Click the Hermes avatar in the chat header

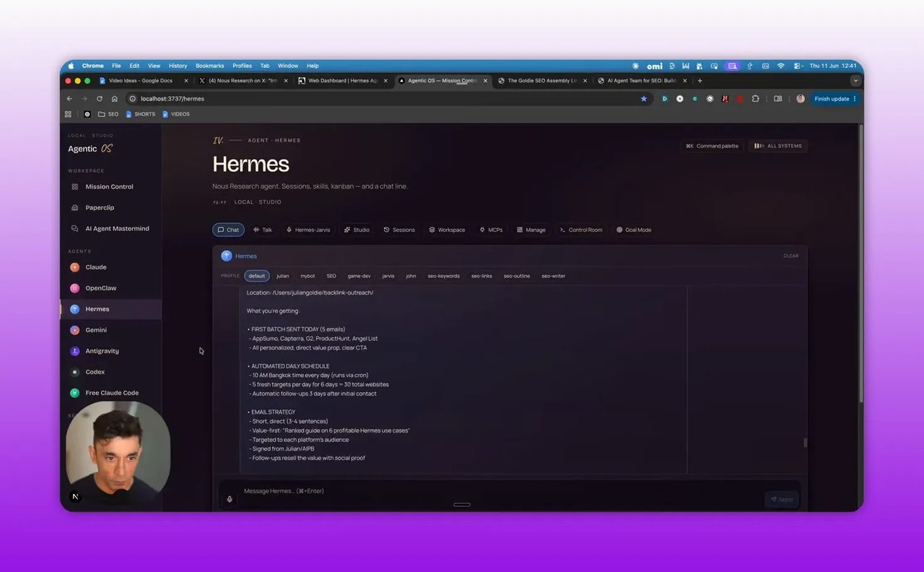pyautogui.click(x=227, y=256)
